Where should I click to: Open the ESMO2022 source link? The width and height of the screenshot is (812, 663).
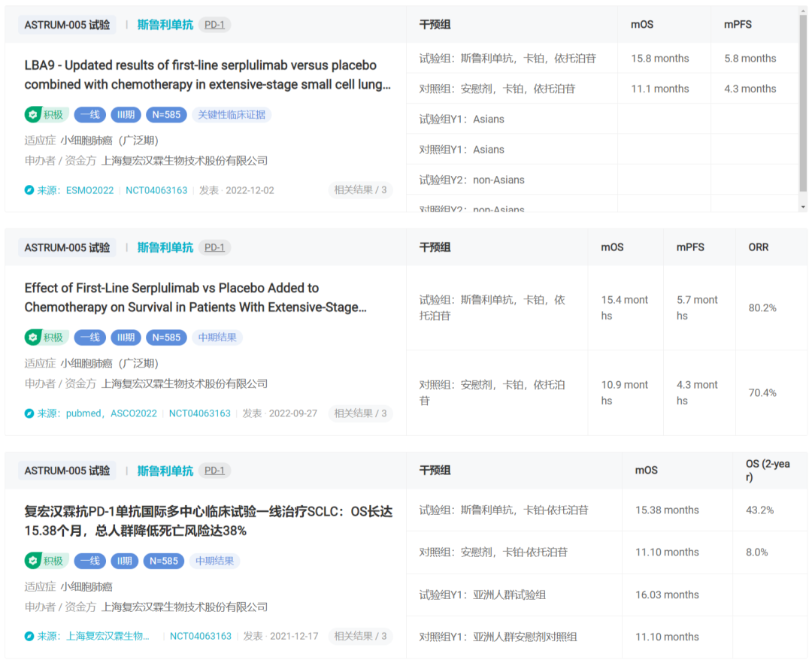[89, 190]
